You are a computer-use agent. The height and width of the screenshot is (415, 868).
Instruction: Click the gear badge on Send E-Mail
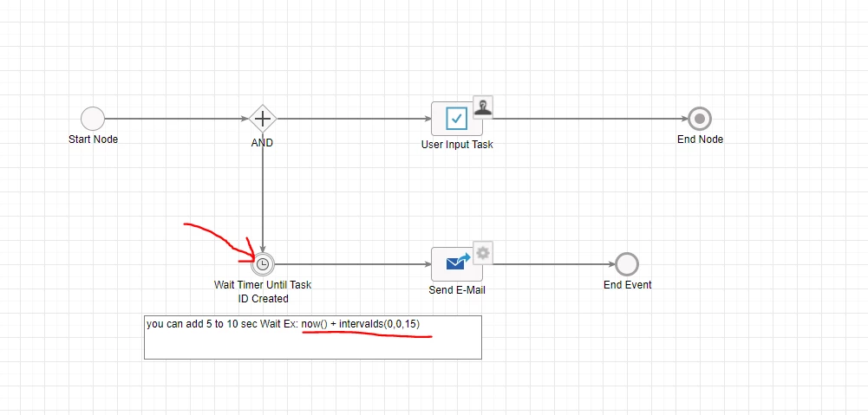483,253
